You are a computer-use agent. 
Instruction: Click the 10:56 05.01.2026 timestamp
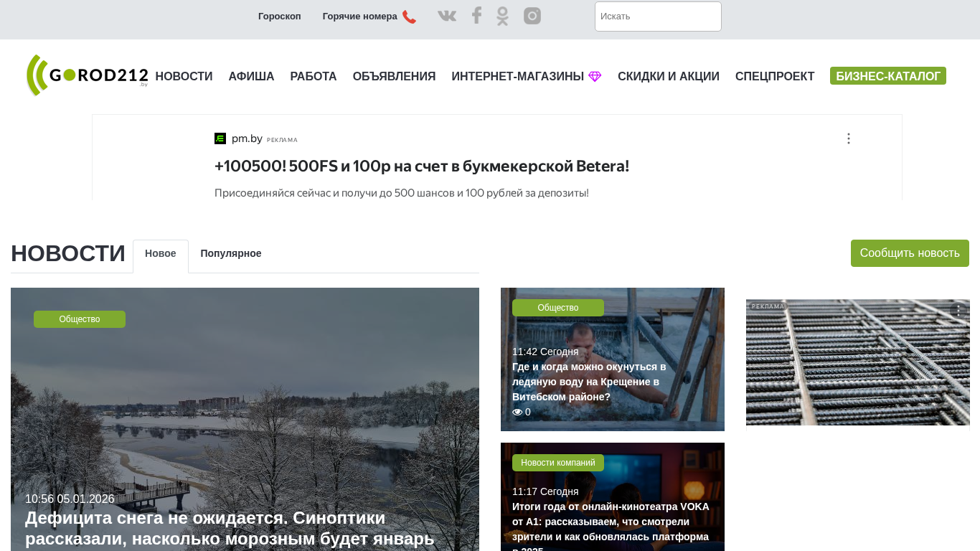point(70,499)
